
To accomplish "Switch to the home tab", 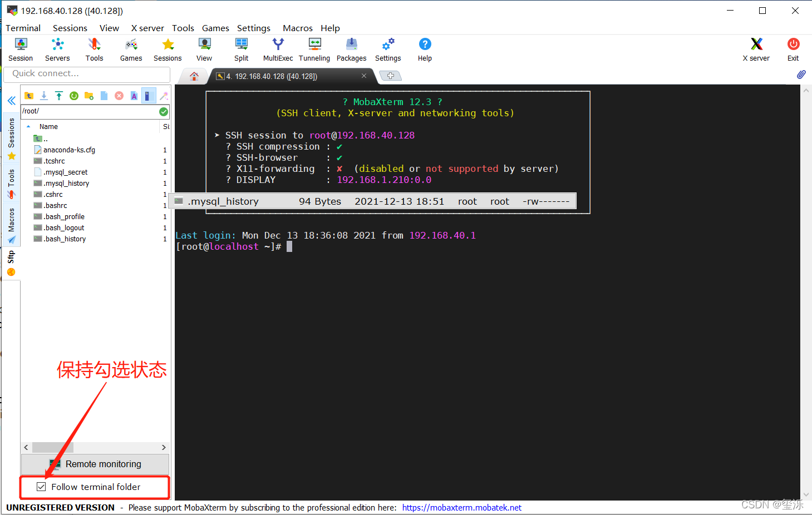I will 194,76.
